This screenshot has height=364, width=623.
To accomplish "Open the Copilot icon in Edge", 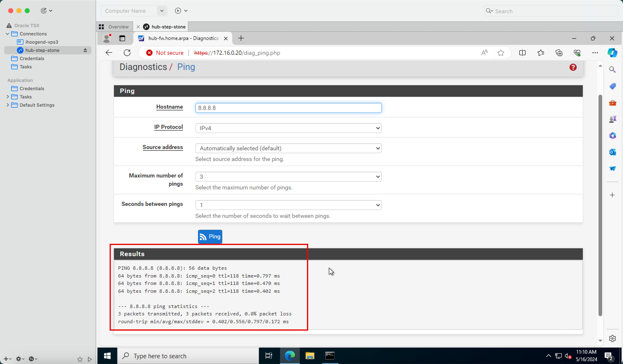I will coord(612,53).
